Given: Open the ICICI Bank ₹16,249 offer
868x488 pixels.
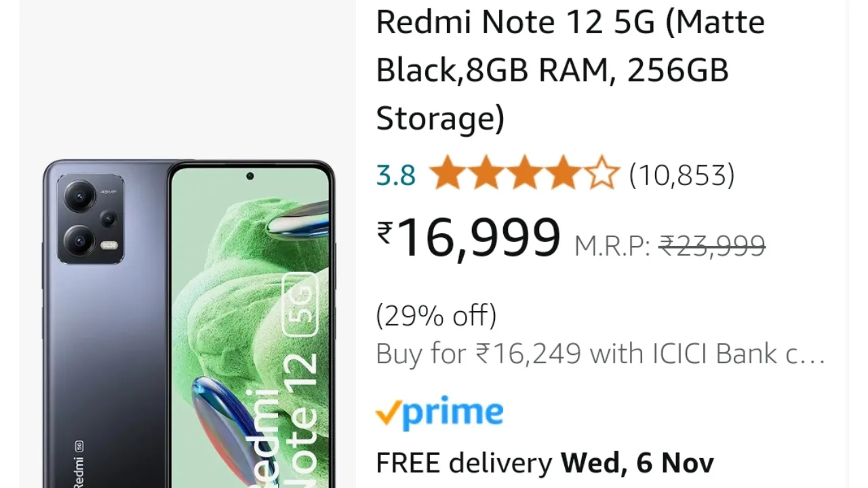Looking at the screenshot, I should [600, 353].
